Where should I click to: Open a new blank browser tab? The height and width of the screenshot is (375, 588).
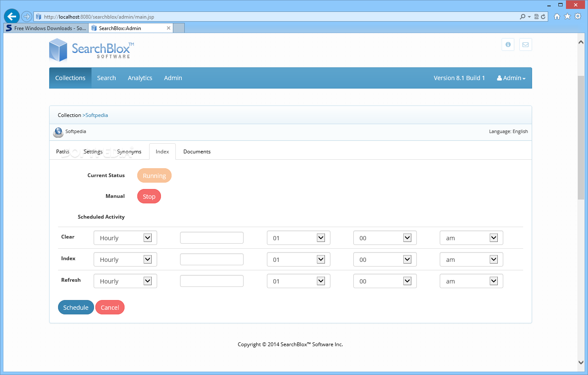pos(179,28)
